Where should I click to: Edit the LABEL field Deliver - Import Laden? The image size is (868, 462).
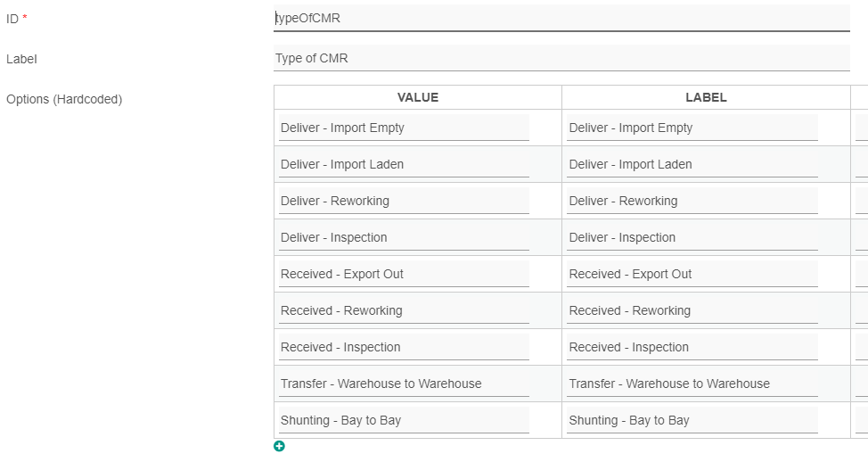tap(692, 164)
